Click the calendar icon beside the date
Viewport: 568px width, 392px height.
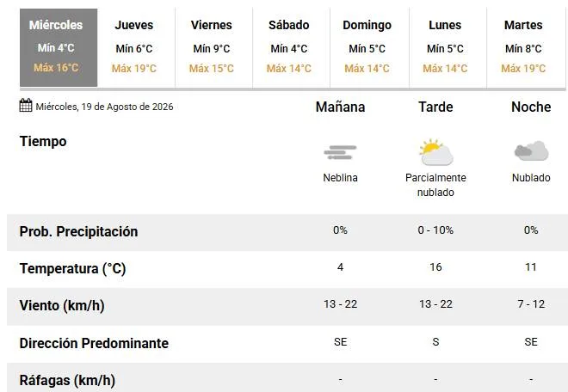[x=25, y=106]
